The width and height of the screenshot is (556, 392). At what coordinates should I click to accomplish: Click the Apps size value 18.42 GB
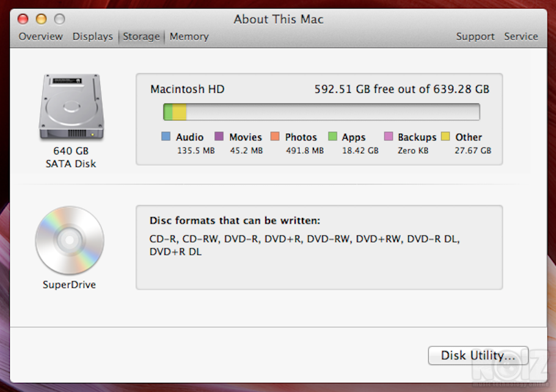pyautogui.click(x=360, y=151)
